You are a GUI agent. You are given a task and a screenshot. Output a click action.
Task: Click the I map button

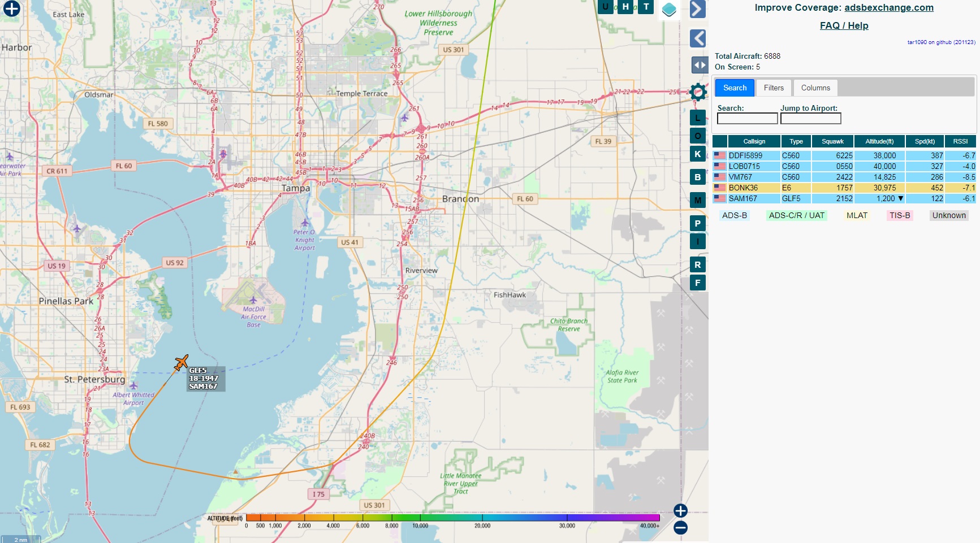click(x=698, y=241)
